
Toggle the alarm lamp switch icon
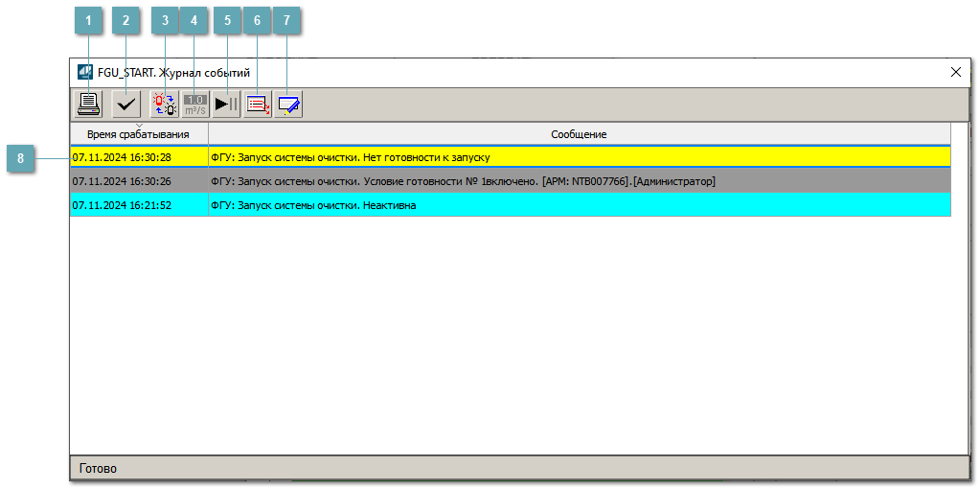click(165, 105)
